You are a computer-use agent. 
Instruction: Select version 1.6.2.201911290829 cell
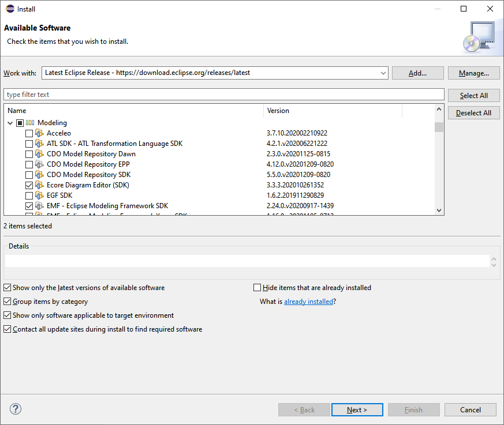pos(295,195)
